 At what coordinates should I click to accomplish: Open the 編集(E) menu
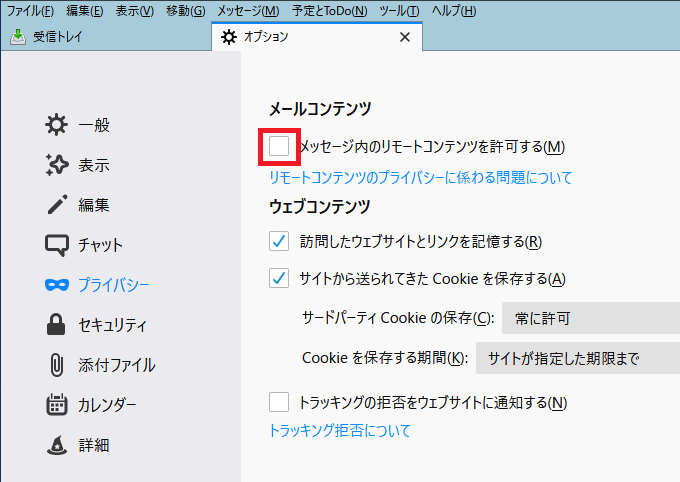(85, 11)
